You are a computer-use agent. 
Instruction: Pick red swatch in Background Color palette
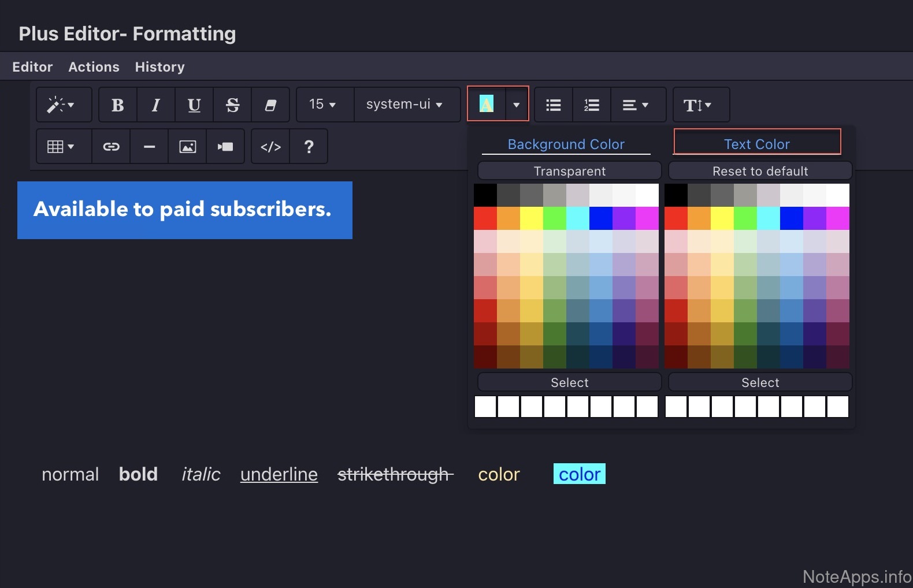click(x=485, y=218)
